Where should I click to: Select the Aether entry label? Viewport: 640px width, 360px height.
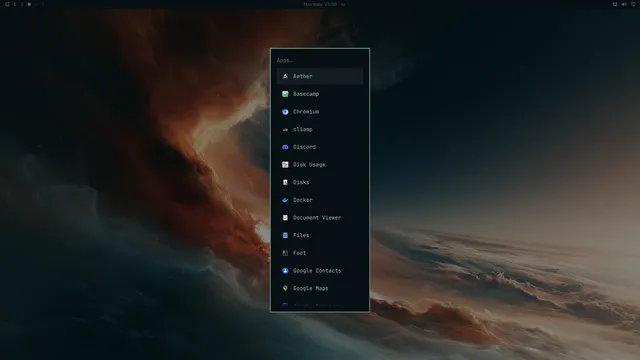(303, 76)
